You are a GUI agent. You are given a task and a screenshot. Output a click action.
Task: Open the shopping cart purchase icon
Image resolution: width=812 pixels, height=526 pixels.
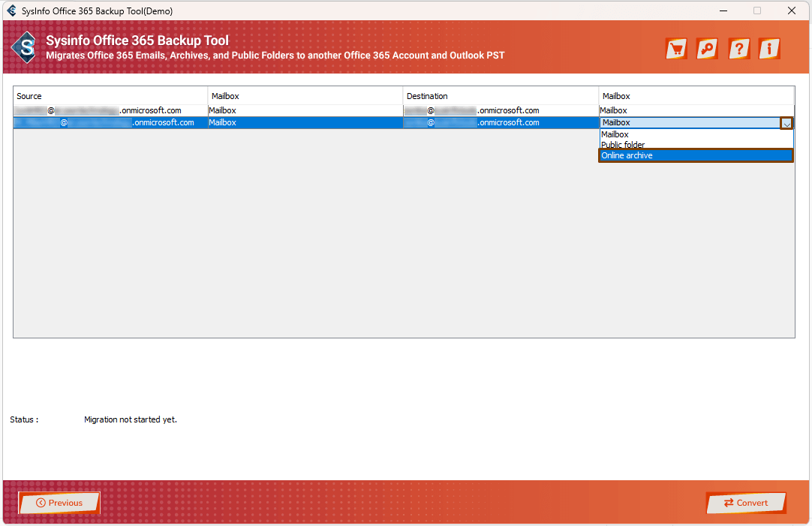(x=676, y=49)
